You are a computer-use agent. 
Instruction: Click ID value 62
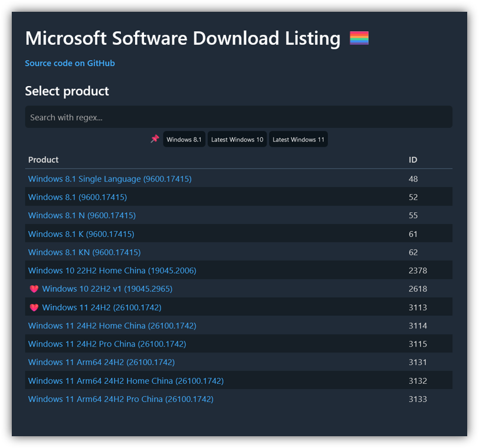tap(414, 252)
